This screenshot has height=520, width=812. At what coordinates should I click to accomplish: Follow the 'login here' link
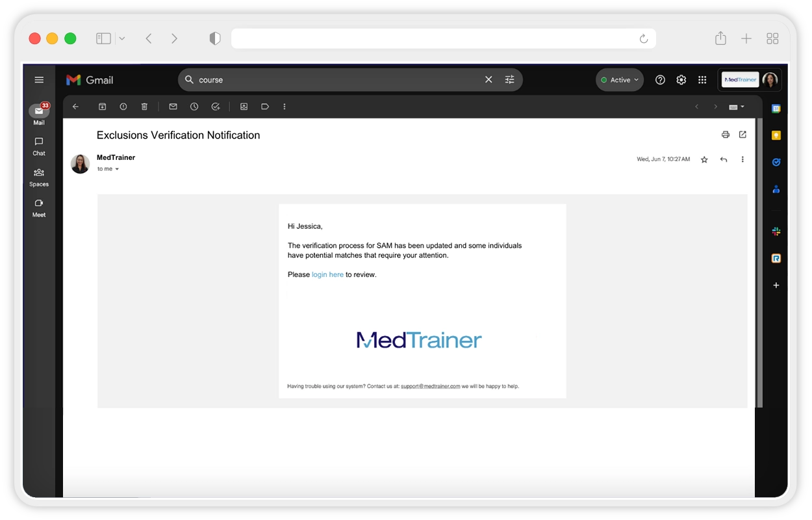pos(327,275)
